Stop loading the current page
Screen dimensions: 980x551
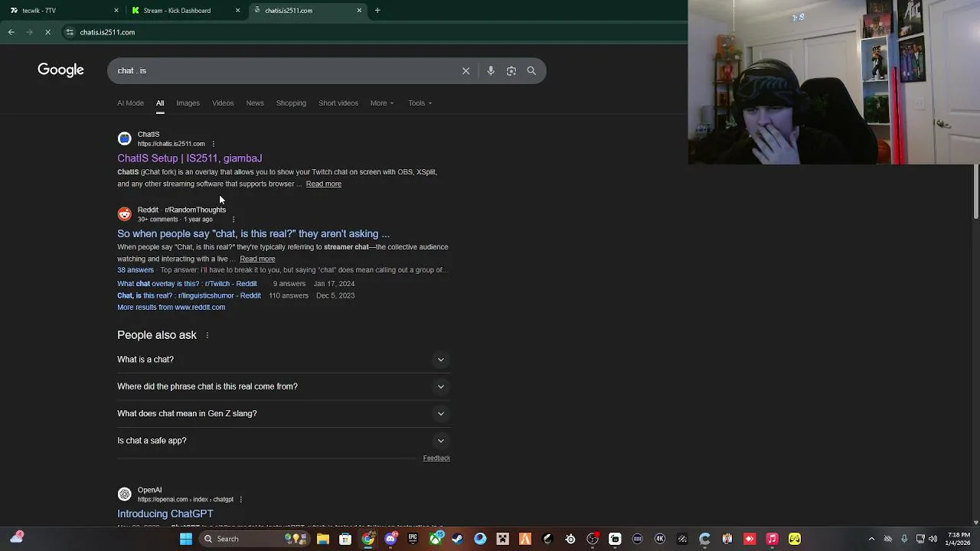tap(47, 32)
